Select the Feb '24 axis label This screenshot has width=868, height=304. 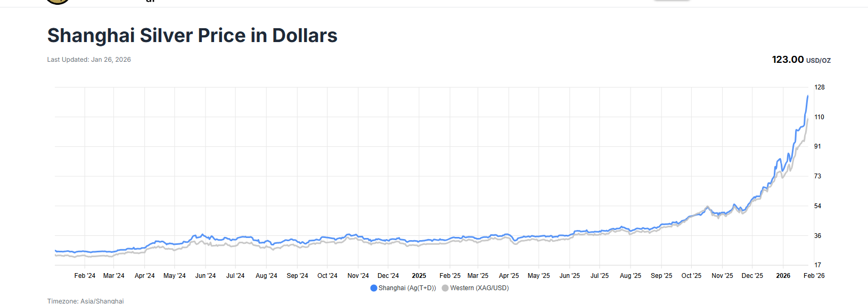point(85,276)
